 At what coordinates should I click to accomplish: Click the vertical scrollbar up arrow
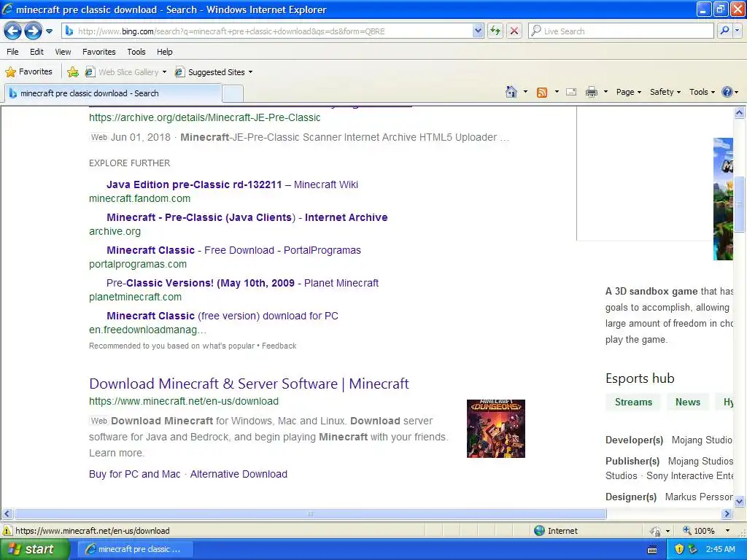tap(739, 113)
